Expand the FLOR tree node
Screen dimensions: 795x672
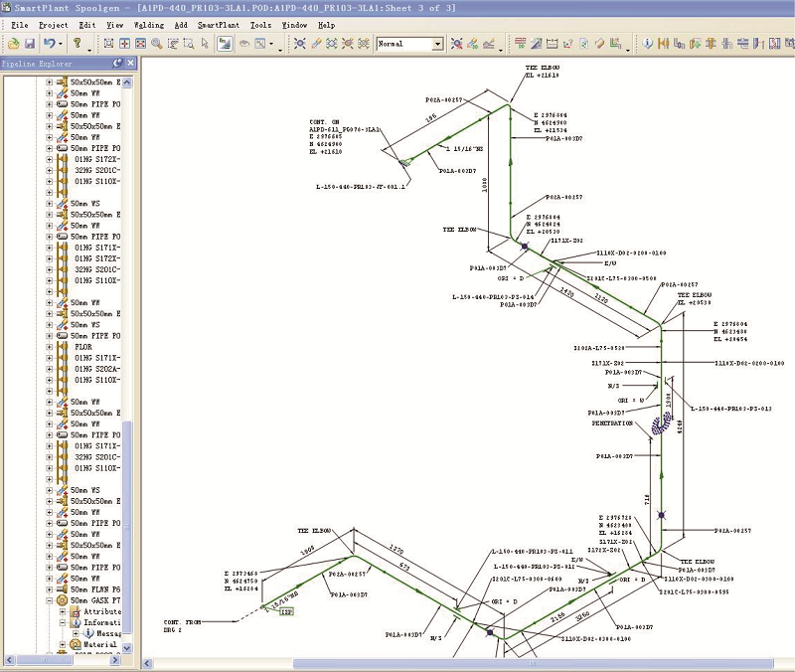tap(49, 347)
